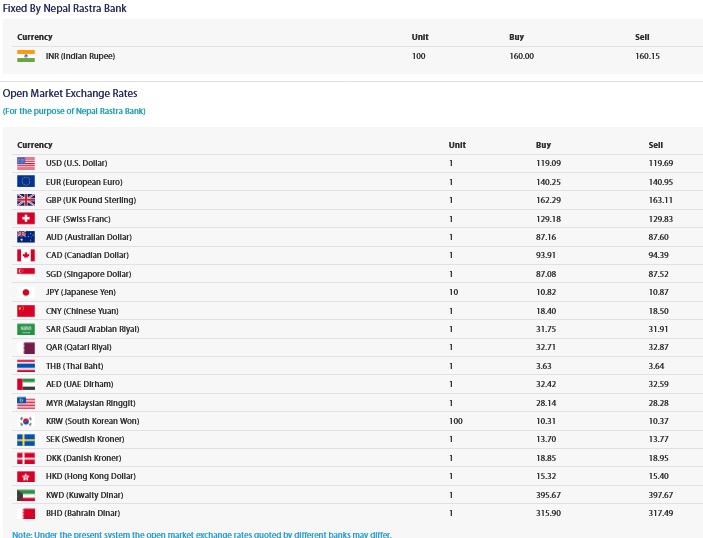703x538 pixels.
Task: Click the Singapore flag icon beside SGD
Action: tap(26, 273)
